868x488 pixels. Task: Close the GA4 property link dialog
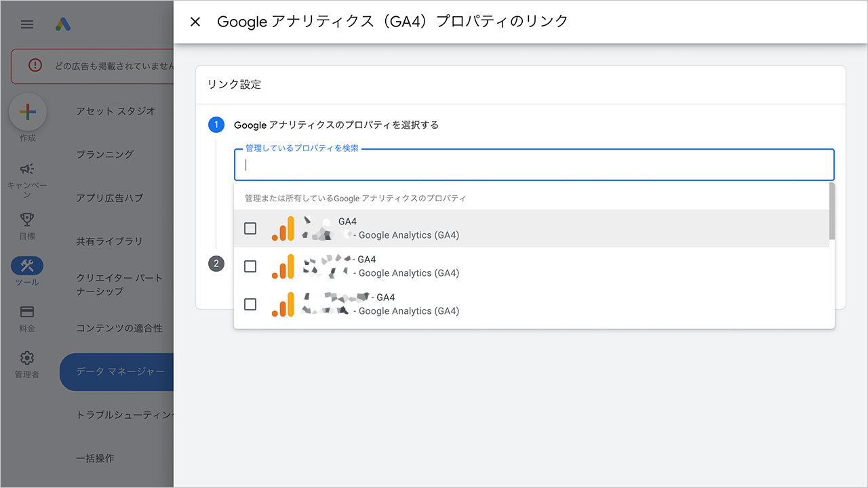pos(195,22)
